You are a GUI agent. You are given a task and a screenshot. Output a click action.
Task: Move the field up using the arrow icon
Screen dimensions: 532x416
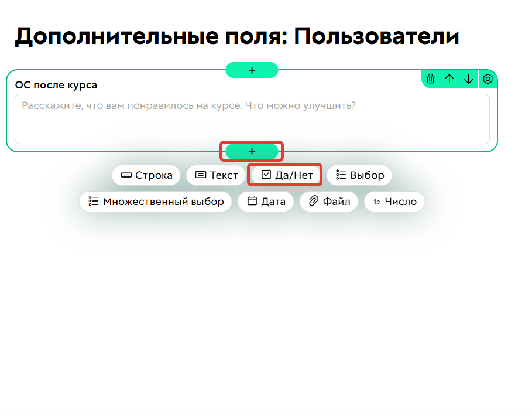pyautogui.click(x=449, y=79)
